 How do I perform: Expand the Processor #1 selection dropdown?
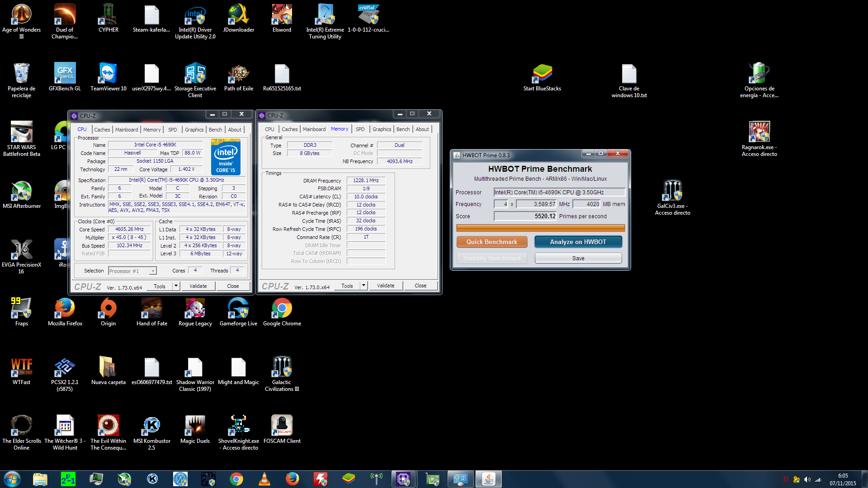153,271
